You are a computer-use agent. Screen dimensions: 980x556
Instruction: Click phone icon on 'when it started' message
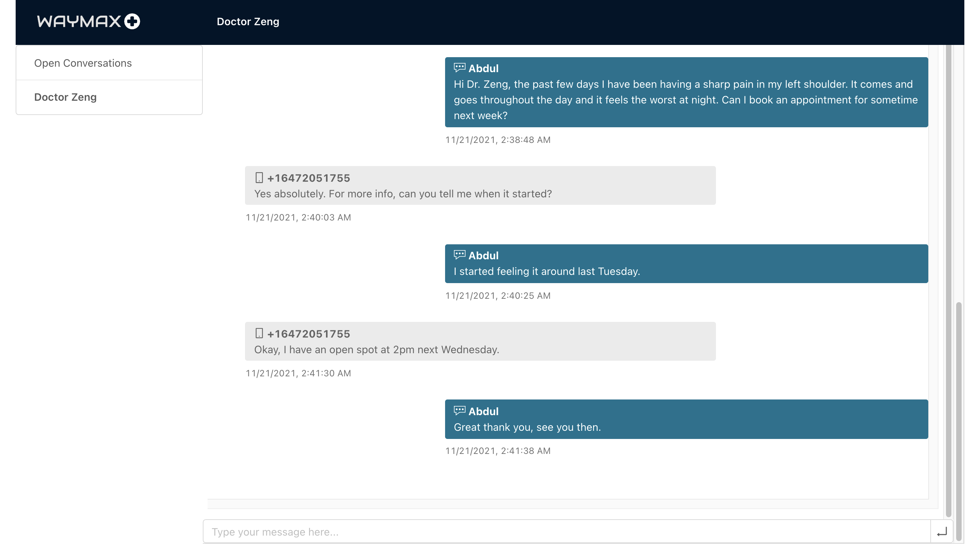259,178
